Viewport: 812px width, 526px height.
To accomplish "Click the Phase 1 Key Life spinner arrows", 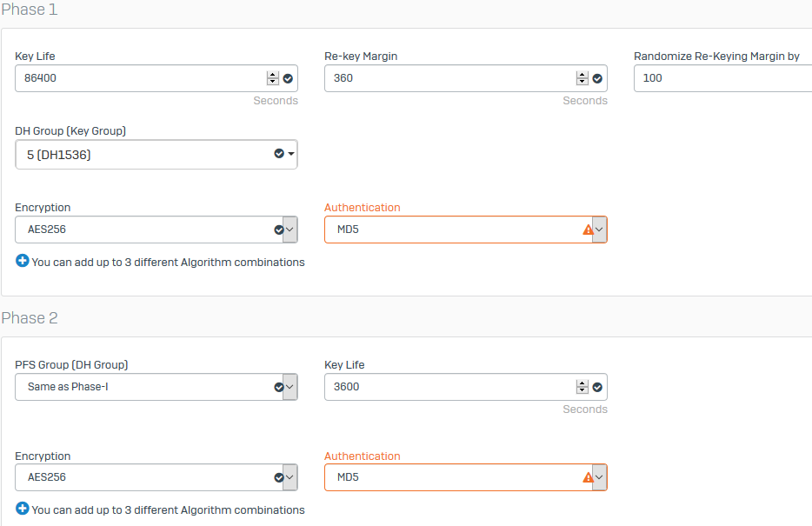I will tap(272, 78).
